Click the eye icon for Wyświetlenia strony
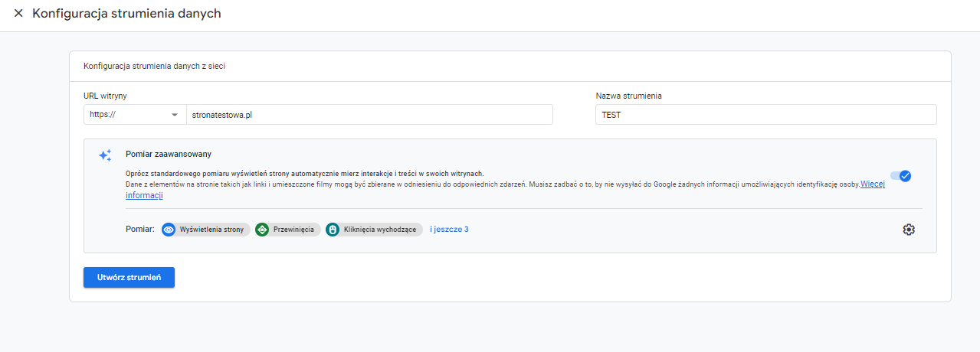The height and width of the screenshot is (352, 980). [169, 230]
